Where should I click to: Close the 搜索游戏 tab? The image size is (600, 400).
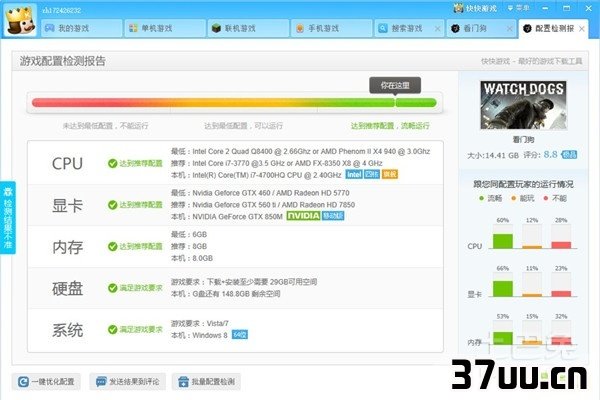pyautogui.click(x=437, y=29)
